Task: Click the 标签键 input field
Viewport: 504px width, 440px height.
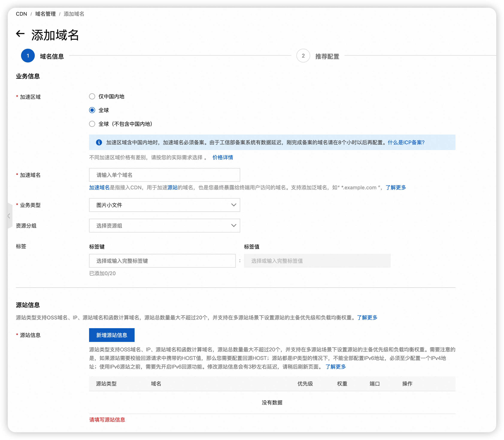Action: 162,261
